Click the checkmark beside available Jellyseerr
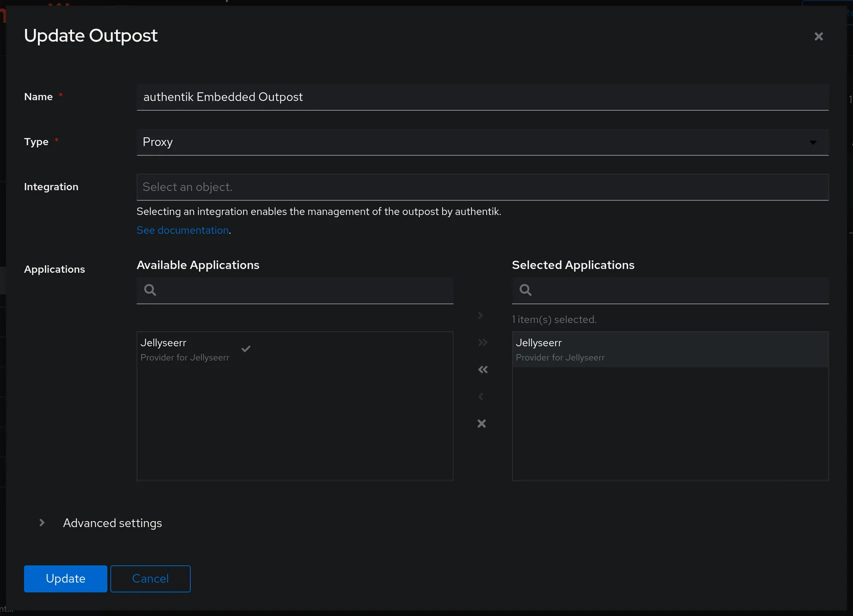This screenshot has width=853, height=616. (246, 349)
